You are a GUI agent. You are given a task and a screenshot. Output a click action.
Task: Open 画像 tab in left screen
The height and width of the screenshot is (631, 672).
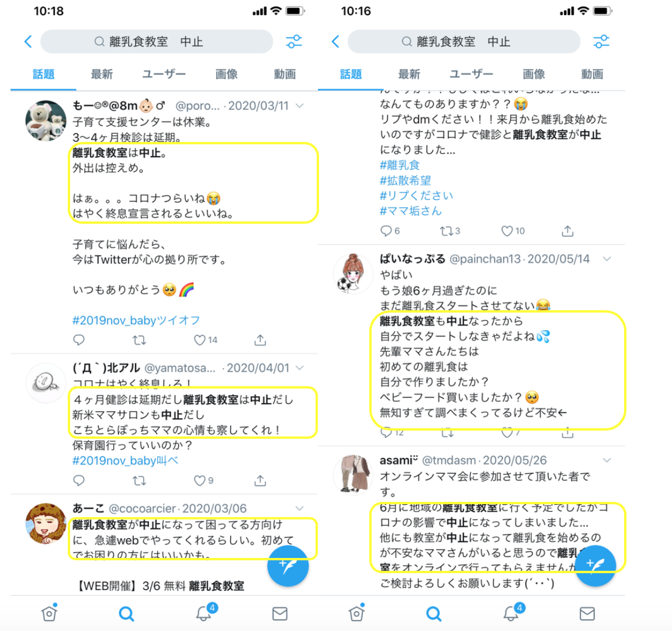pos(226,74)
